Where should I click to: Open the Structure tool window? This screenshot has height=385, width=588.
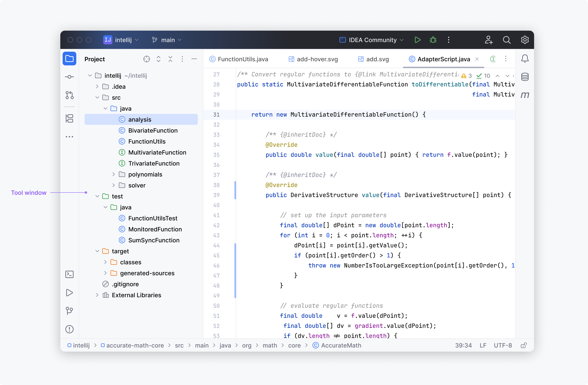69,119
